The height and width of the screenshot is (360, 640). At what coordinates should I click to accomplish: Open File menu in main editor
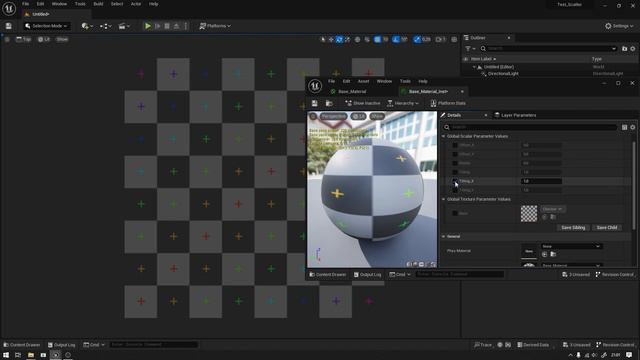25,4
